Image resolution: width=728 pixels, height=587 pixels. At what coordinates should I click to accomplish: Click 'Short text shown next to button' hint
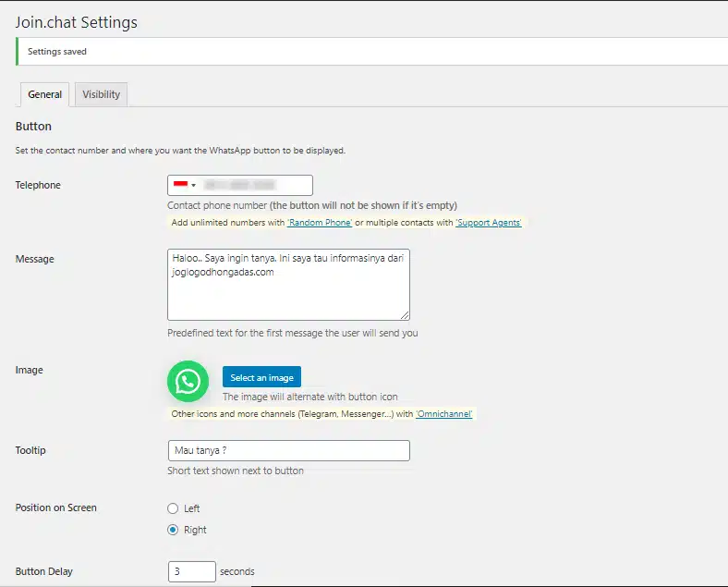tap(236, 471)
